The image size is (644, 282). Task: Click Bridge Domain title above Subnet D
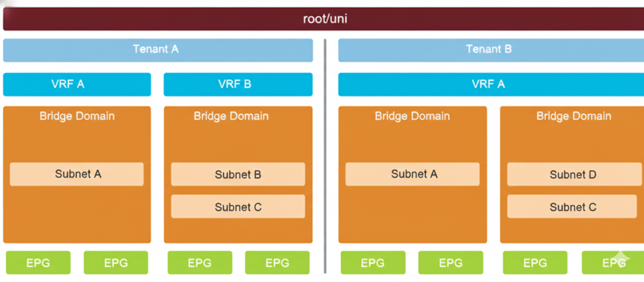(574, 116)
